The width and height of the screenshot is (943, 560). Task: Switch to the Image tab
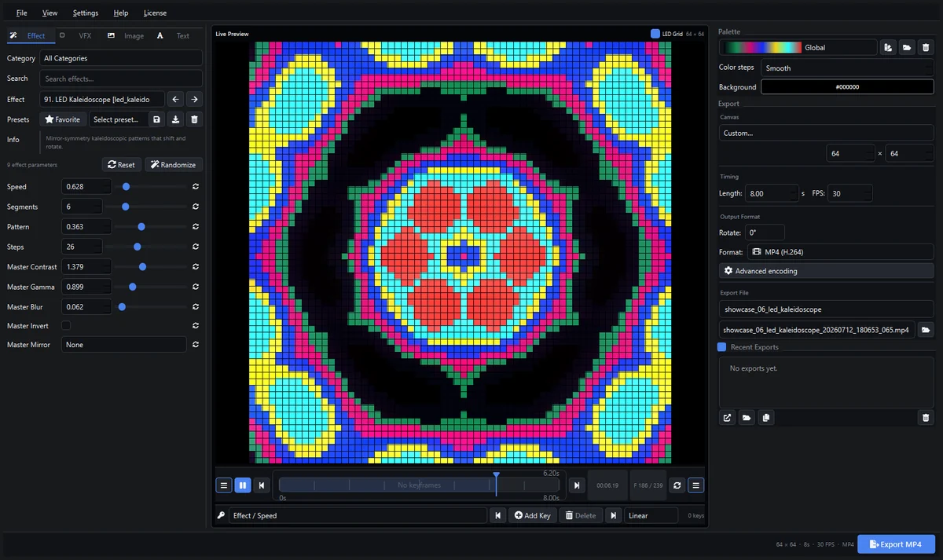(x=127, y=35)
